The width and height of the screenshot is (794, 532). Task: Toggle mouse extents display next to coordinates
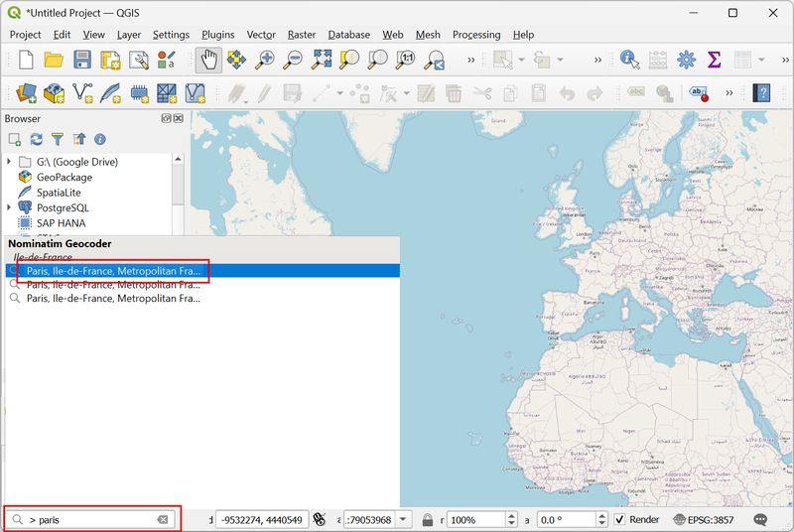coord(319,519)
